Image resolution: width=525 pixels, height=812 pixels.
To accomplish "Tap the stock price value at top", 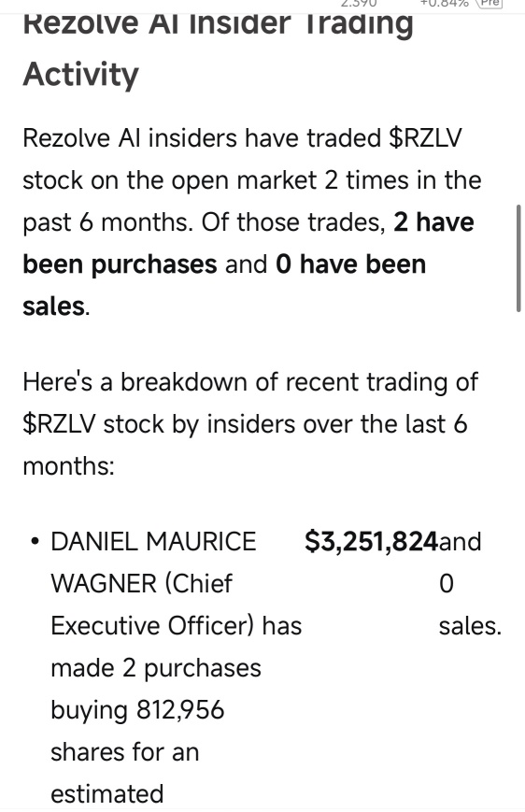I will click(x=360, y=3).
